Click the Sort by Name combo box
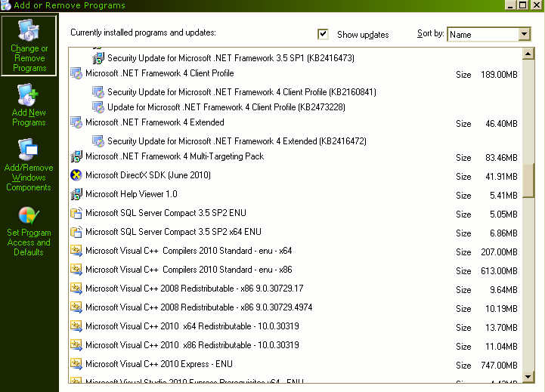Viewport: 545px width, 392px height. click(489, 34)
